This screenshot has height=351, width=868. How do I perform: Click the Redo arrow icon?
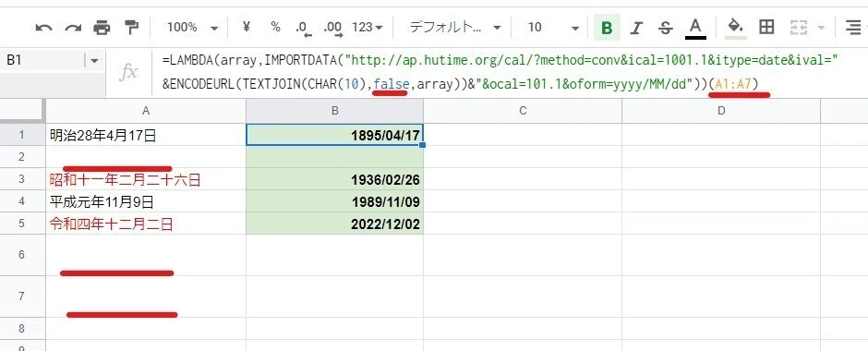[x=73, y=28]
